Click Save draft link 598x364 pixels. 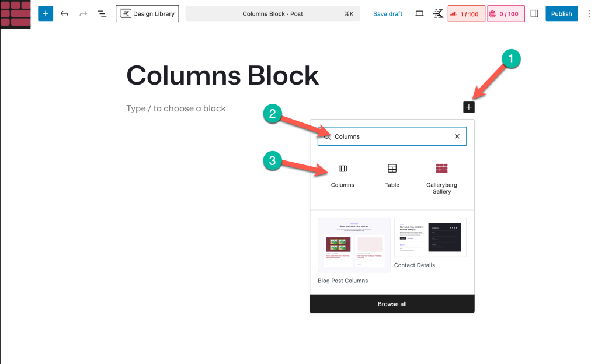click(388, 13)
